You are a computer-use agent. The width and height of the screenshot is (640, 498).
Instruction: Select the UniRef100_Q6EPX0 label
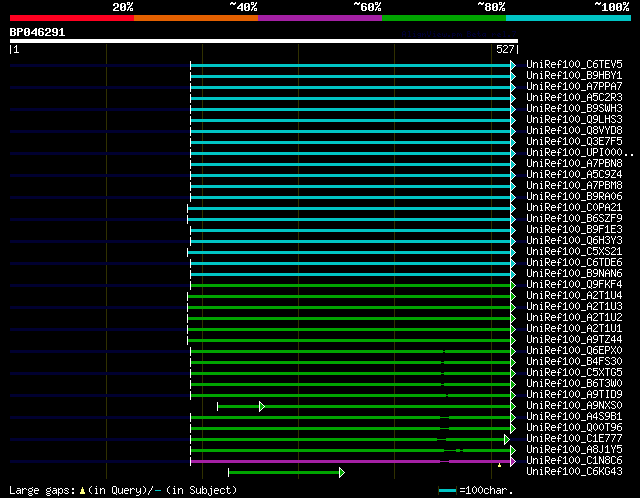(574, 351)
